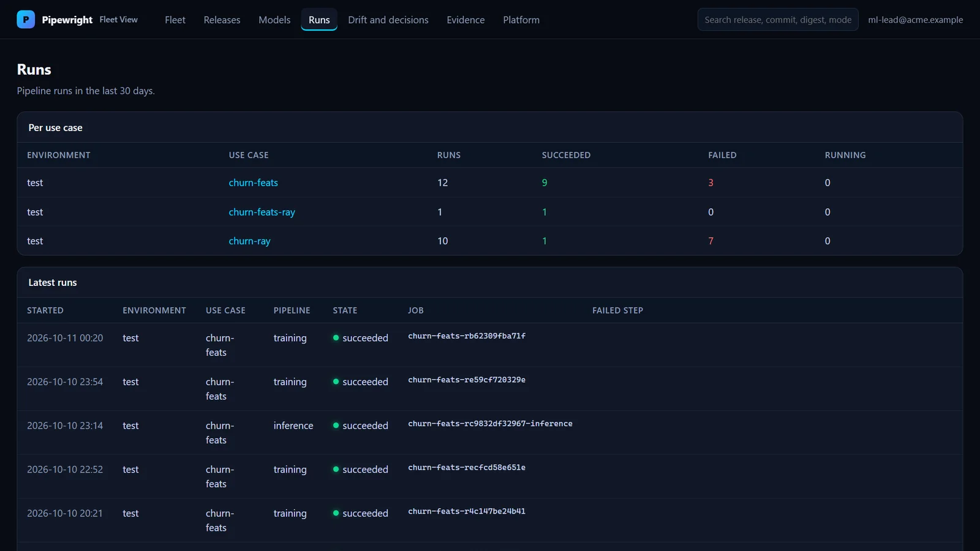980x551 pixels.
Task: Select the Runs tab
Action: [x=319, y=20]
